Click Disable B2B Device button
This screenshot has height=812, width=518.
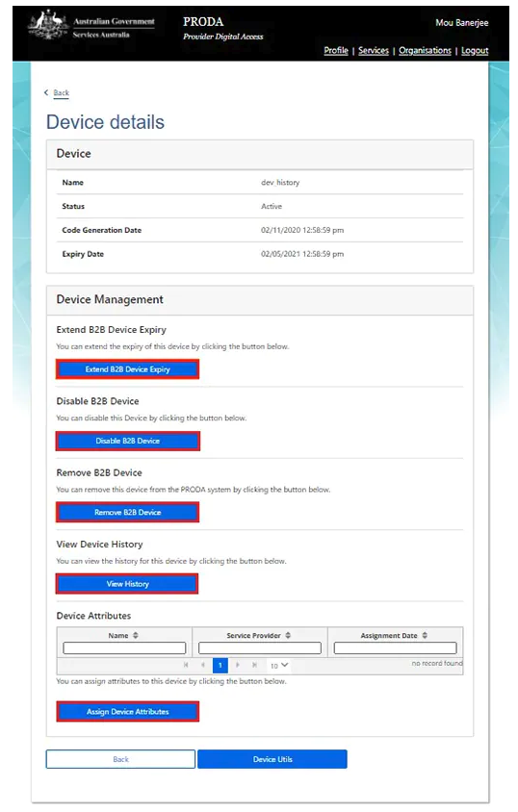(x=127, y=441)
